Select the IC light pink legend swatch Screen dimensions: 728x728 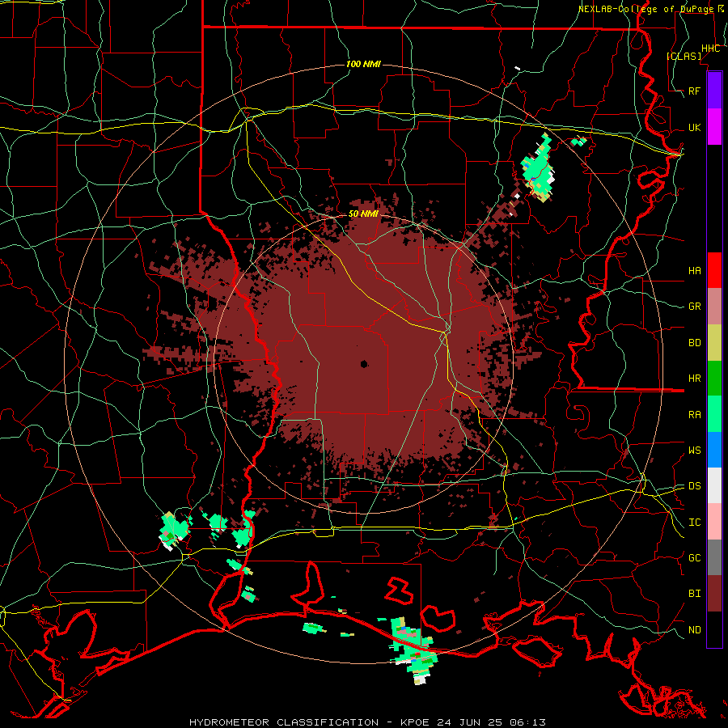pyautogui.click(x=714, y=522)
